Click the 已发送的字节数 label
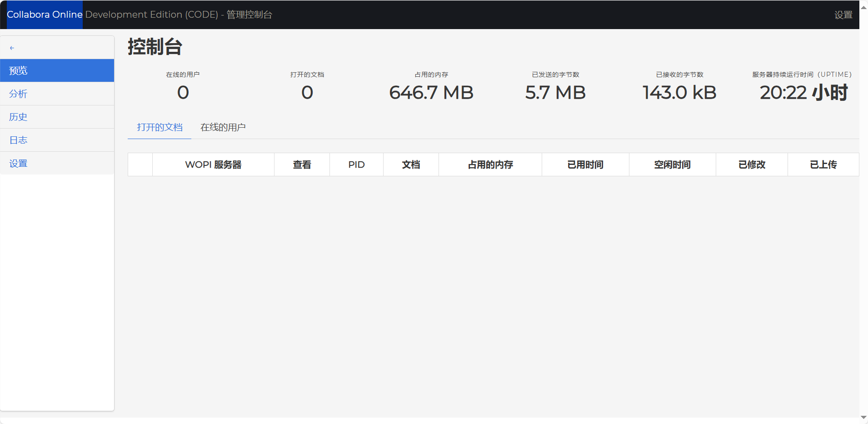 [555, 75]
